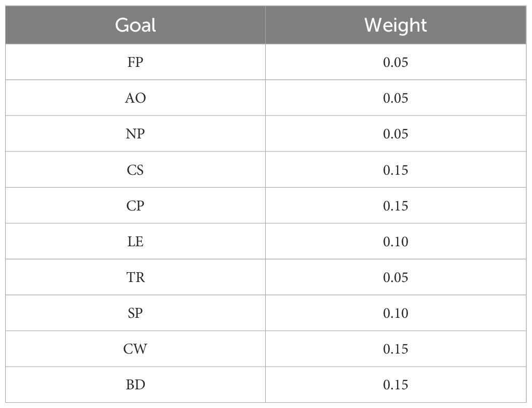The image size is (532, 408).
Task: Select the CS goal cell
Action: (135, 170)
